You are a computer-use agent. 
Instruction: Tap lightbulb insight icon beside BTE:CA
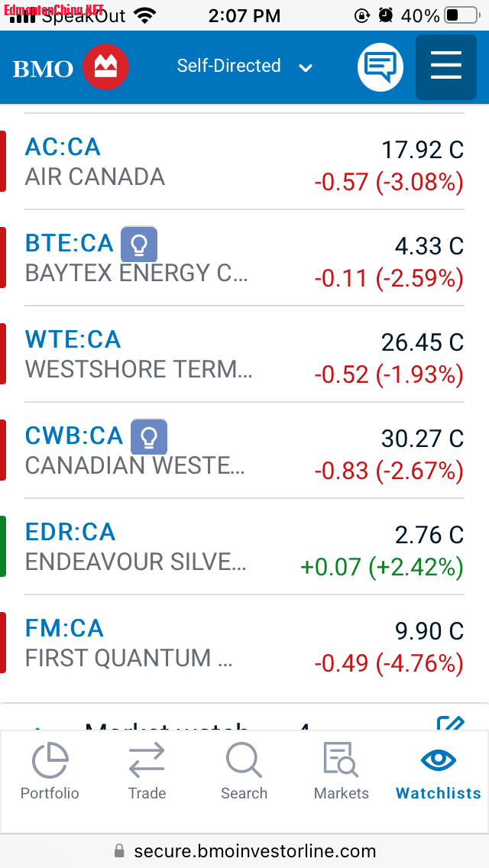[139, 245]
